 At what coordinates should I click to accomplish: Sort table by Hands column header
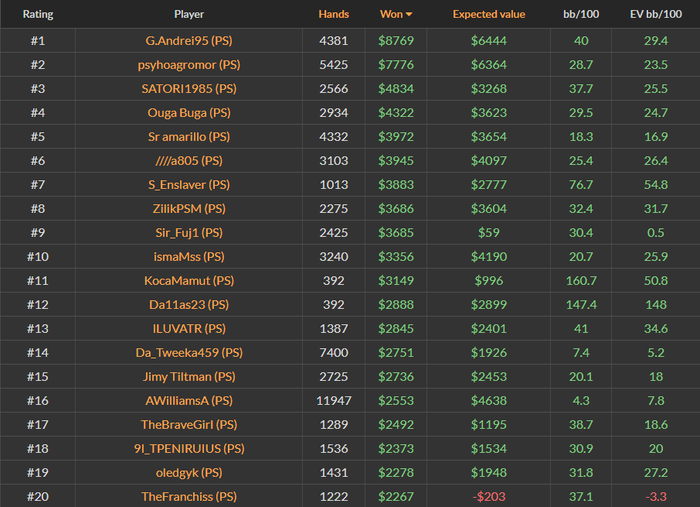(334, 15)
